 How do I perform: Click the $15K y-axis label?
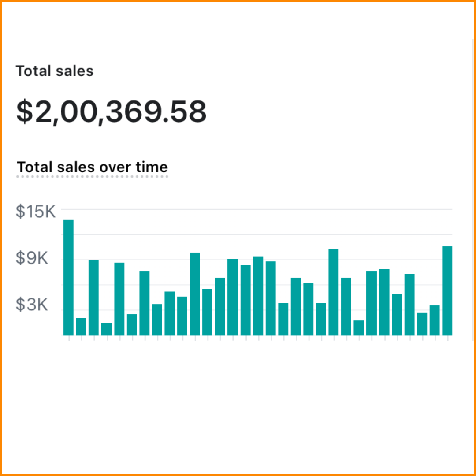(36, 212)
